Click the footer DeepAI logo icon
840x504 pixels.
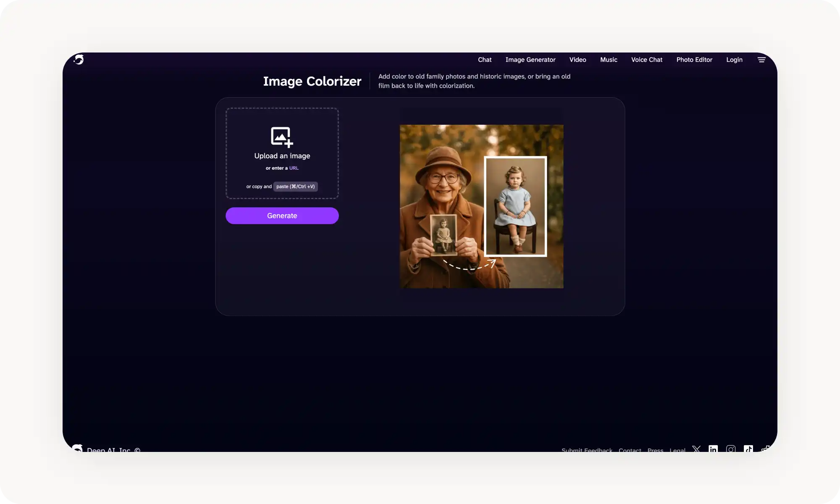pyautogui.click(x=77, y=448)
